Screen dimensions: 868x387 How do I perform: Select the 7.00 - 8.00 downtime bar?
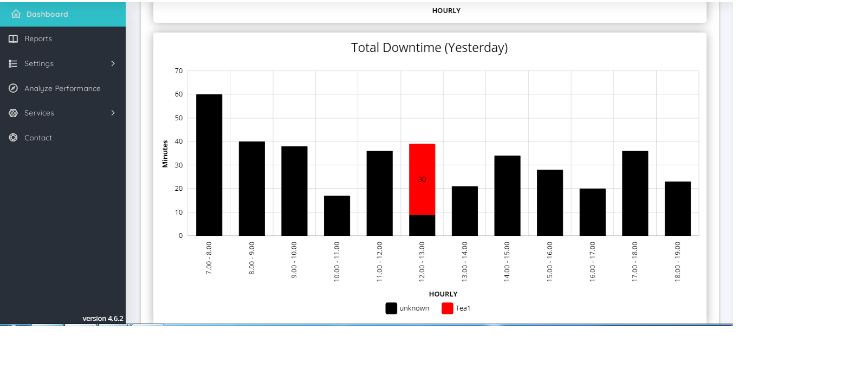209,165
